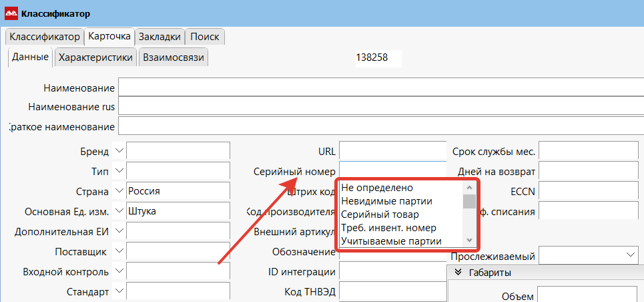Select 'Треб. инвент. номер' option
Screen dimensions: 644x302
click(388, 228)
